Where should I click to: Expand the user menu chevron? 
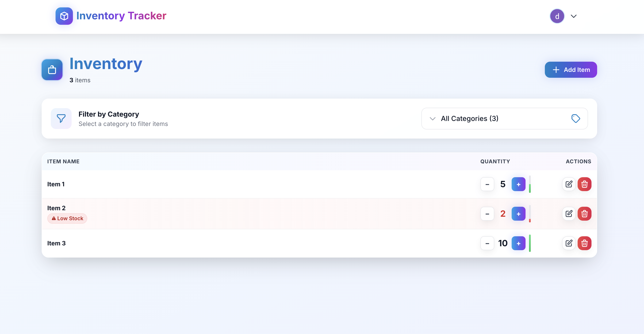point(573,16)
